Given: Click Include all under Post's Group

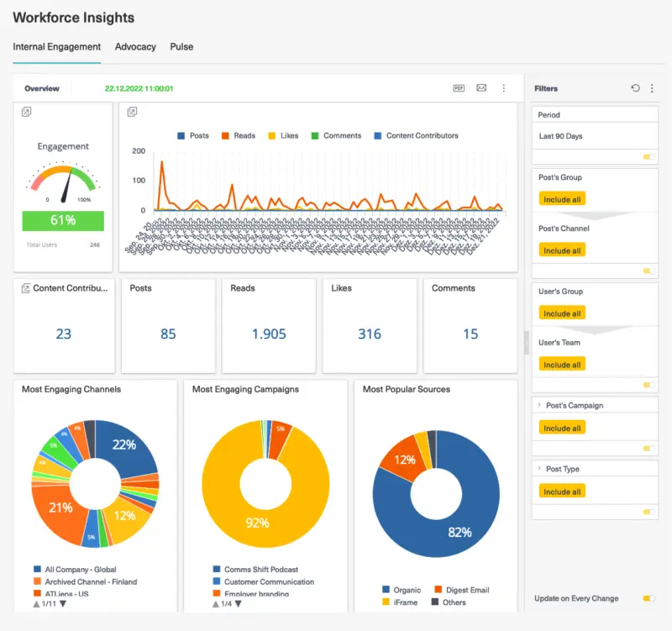Looking at the screenshot, I should click(562, 199).
